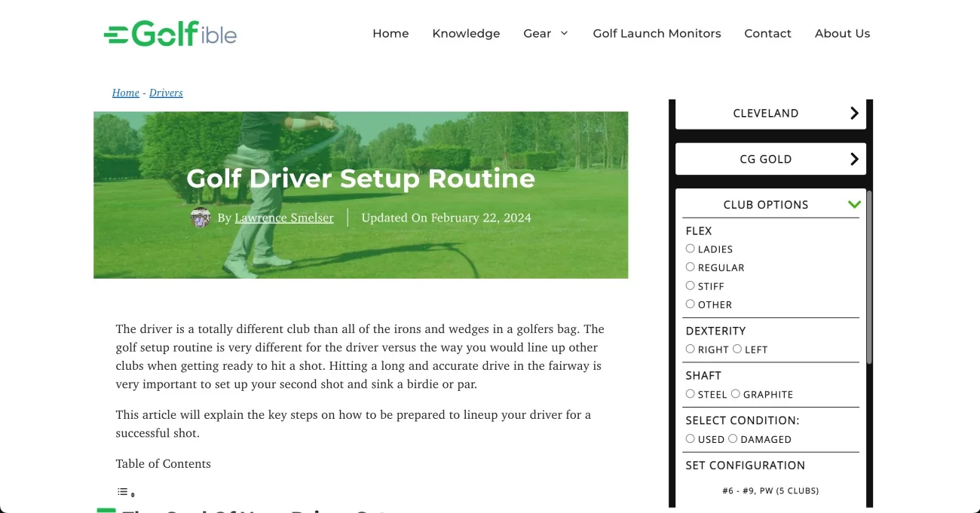Click the 'SET CONFIGURATION' label
The image size is (980, 513).
click(x=745, y=465)
